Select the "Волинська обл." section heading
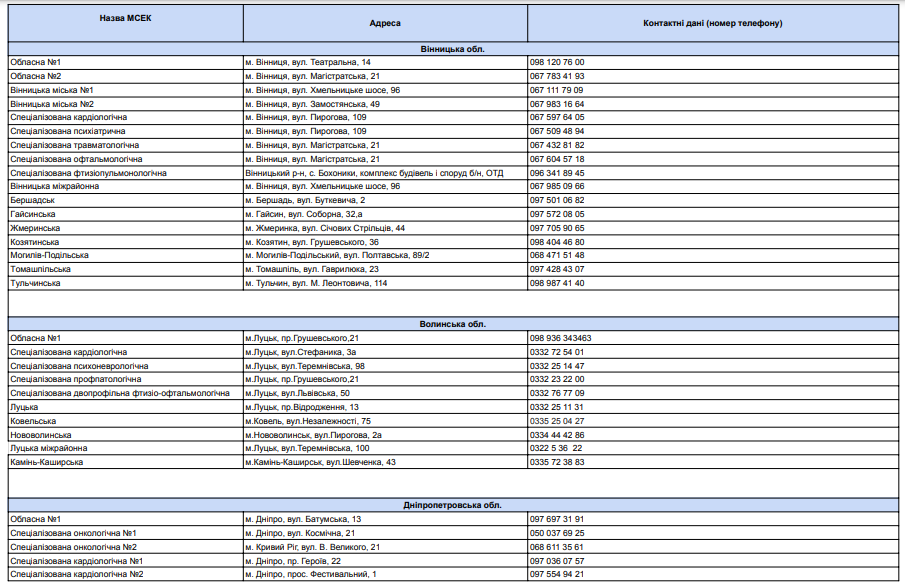 click(454, 324)
